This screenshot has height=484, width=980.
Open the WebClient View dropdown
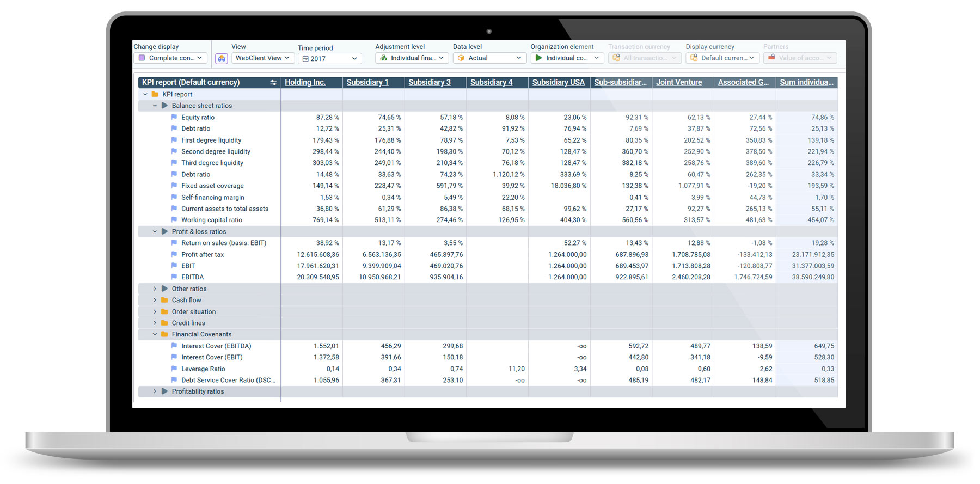pyautogui.click(x=263, y=58)
